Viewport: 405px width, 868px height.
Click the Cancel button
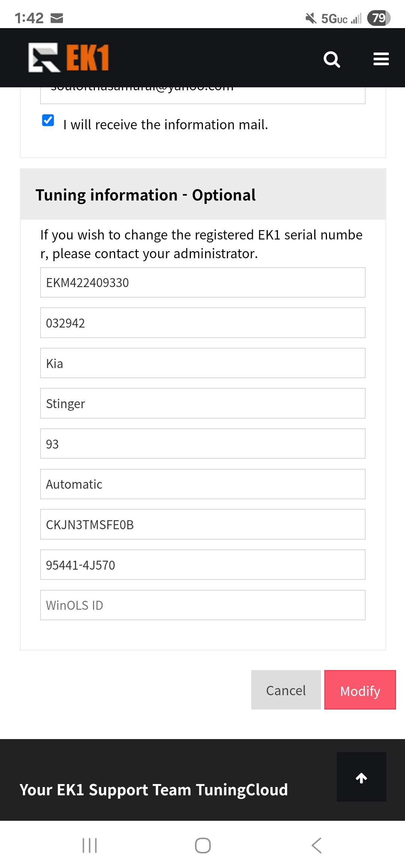(286, 690)
